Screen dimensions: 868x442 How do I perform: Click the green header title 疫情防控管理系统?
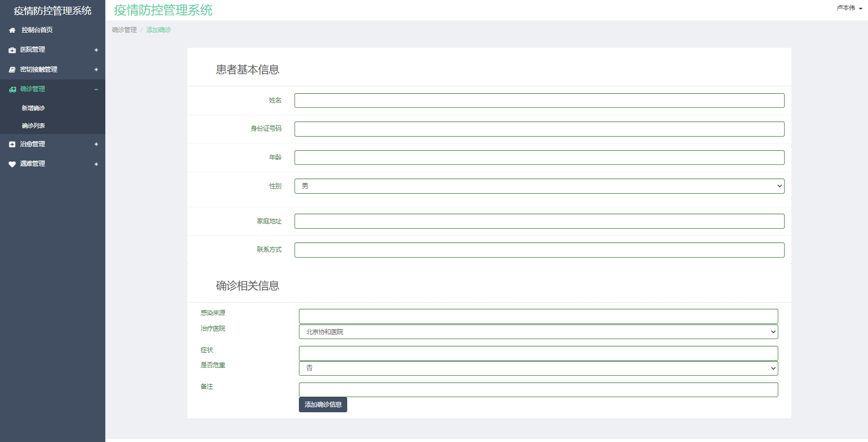[x=163, y=10]
